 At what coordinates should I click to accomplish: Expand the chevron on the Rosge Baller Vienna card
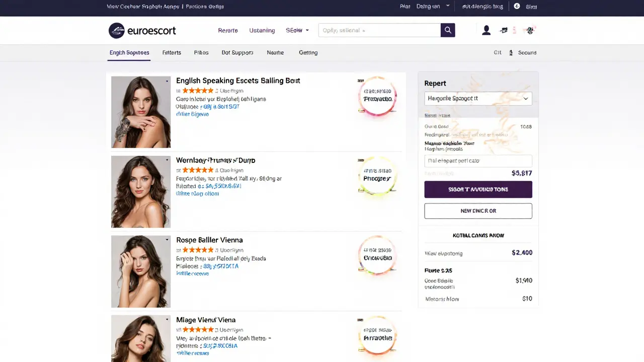click(167, 240)
